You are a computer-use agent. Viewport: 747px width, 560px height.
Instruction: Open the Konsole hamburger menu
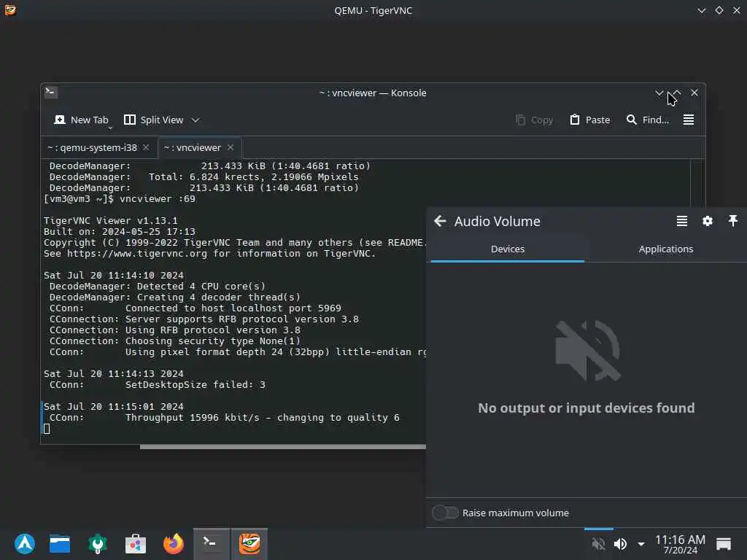689,120
